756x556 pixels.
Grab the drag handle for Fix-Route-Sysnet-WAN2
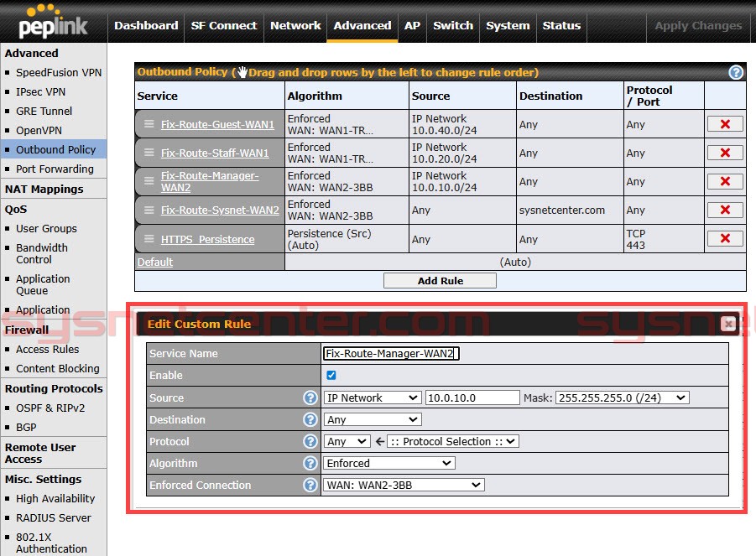(x=149, y=210)
